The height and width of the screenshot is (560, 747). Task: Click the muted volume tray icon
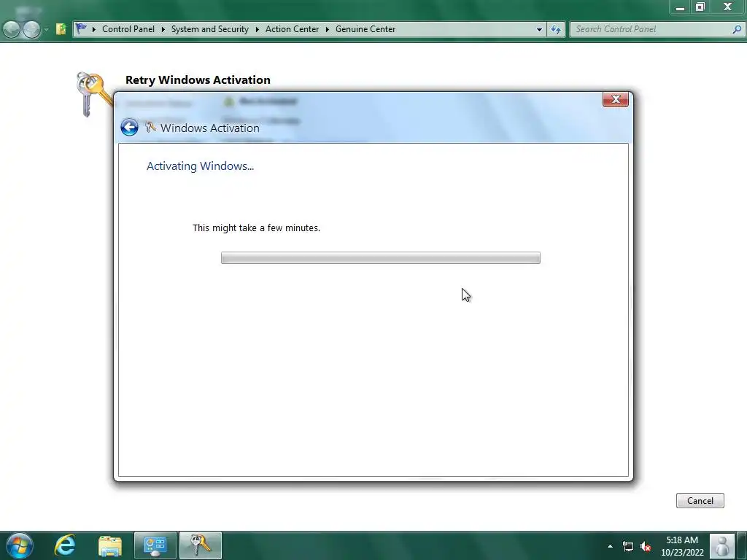click(646, 546)
